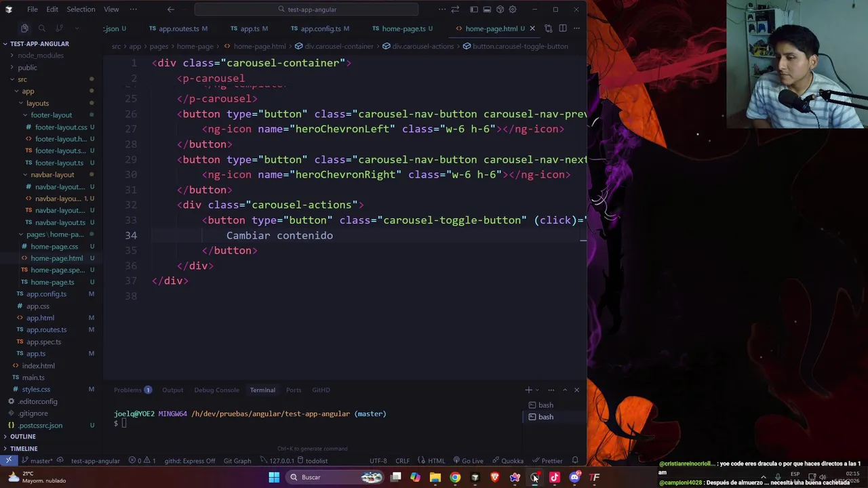Maximize the terminal panel with chevron up

pyautogui.click(x=564, y=390)
